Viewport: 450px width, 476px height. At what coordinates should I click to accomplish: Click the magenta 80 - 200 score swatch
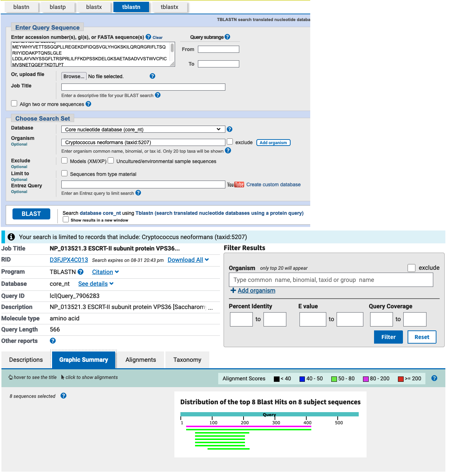(366, 379)
